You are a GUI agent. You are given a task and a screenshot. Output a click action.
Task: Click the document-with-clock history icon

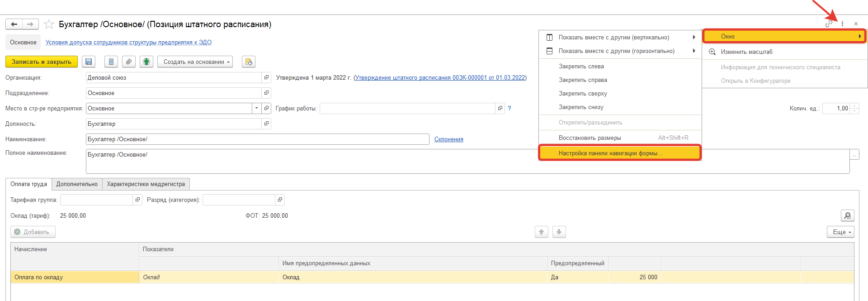[x=249, y=62]
